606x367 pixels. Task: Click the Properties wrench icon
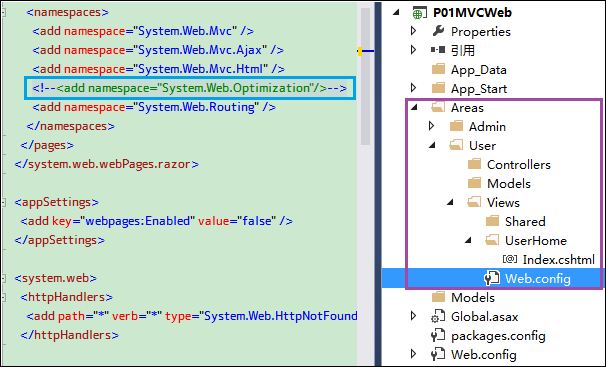coord(438,31)
